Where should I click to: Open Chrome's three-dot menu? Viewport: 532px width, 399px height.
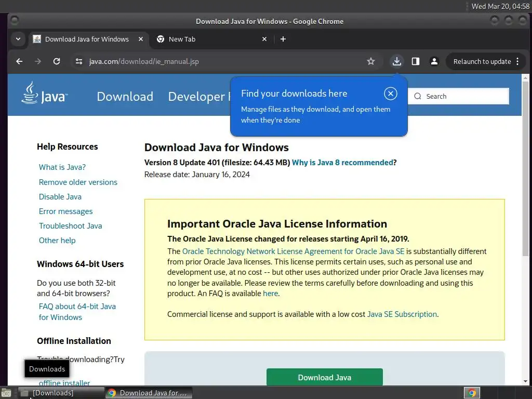(x=517, y=61)
